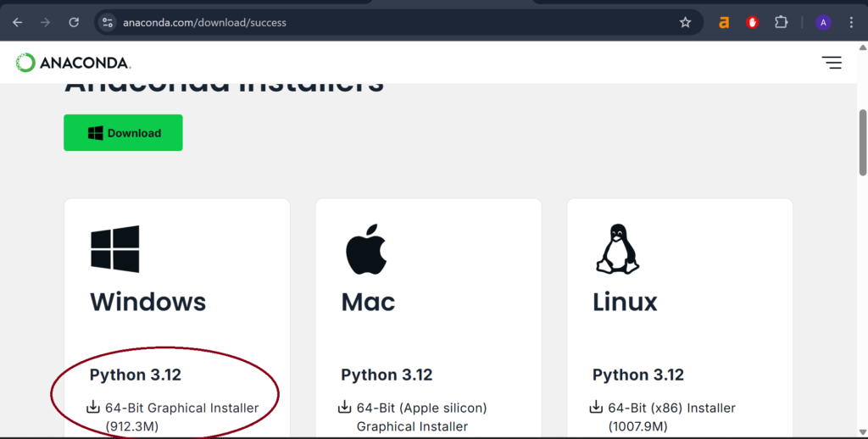Click 'Python 3.12' in the Linux card
Image resolution: width=868 pixels, height=439 pixels.
[x=638, y=375]
